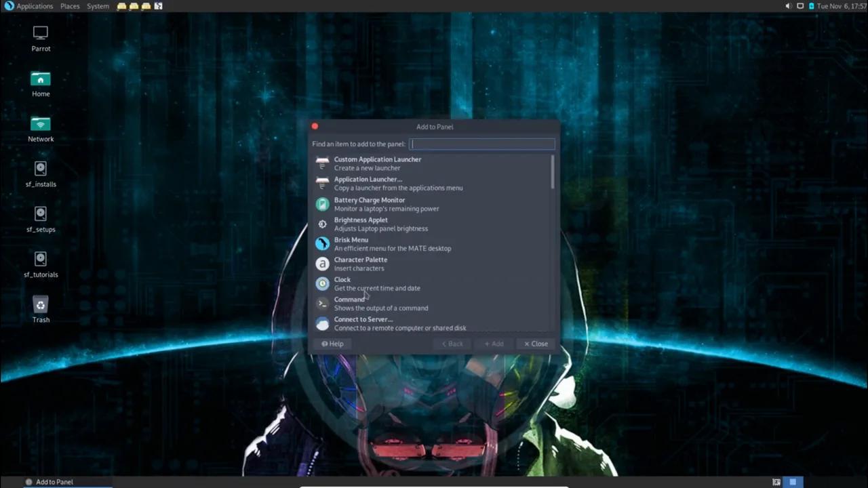Select the Brightness Applet icon
This screenshot has height=488, width=868.
[322, 224]
